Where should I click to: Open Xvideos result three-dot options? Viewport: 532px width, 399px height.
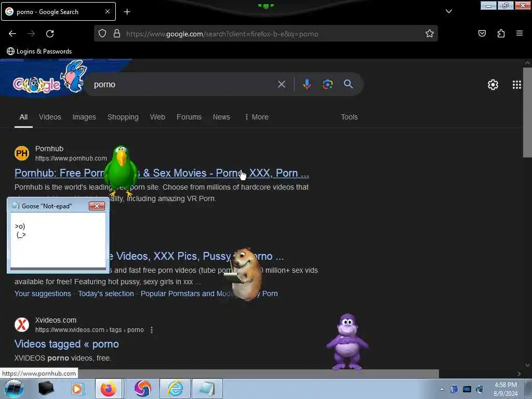(152, 330)
